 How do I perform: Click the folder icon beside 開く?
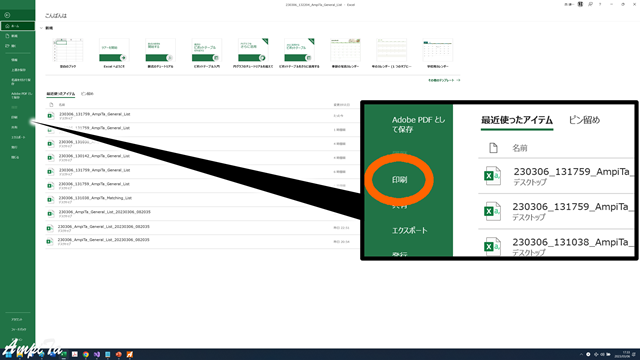[7, 46]
